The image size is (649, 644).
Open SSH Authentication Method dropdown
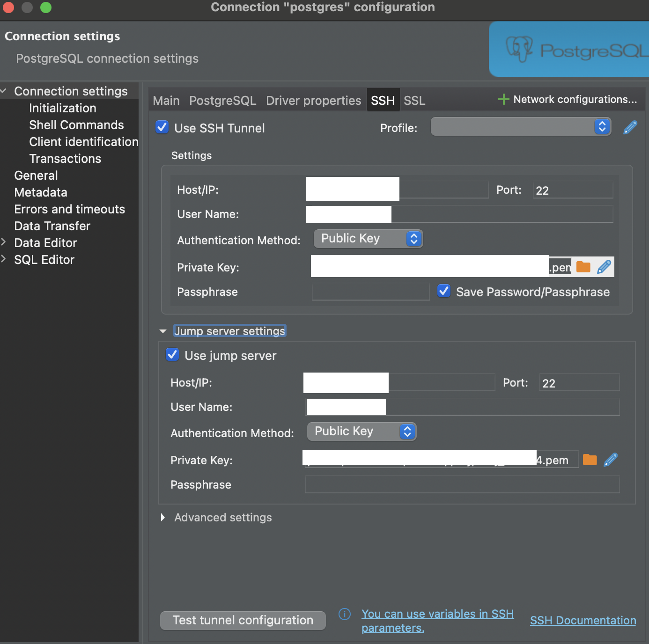click(368, 239)
